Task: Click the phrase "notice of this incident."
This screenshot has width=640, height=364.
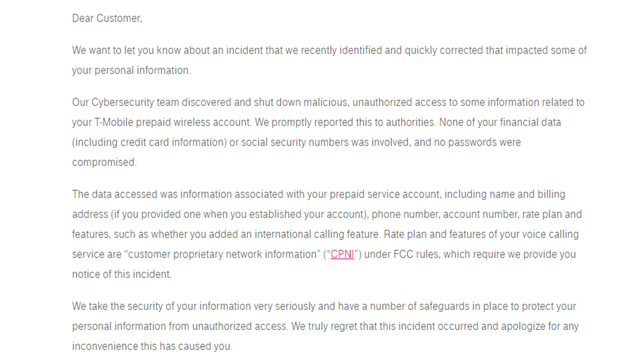Action: click(122, 274)
